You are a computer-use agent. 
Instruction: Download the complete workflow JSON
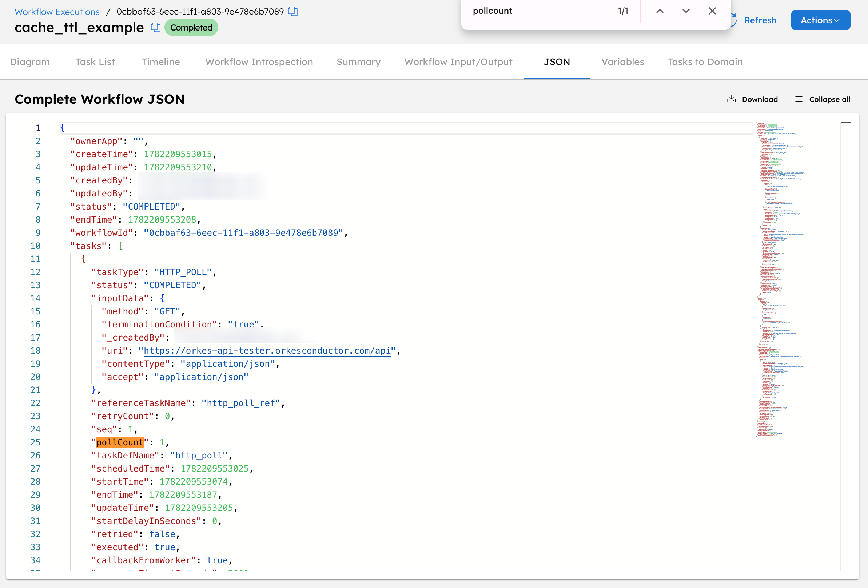click(752, 99)
